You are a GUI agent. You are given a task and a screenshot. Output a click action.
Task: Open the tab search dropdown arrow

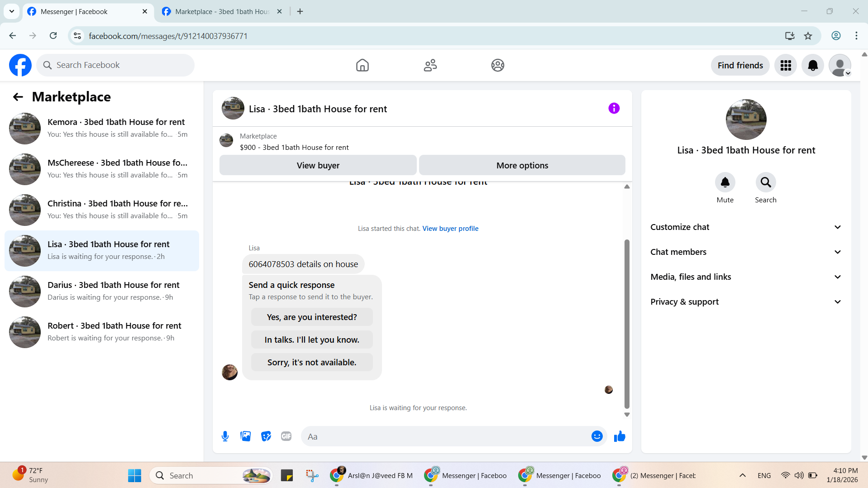point(12,11)
